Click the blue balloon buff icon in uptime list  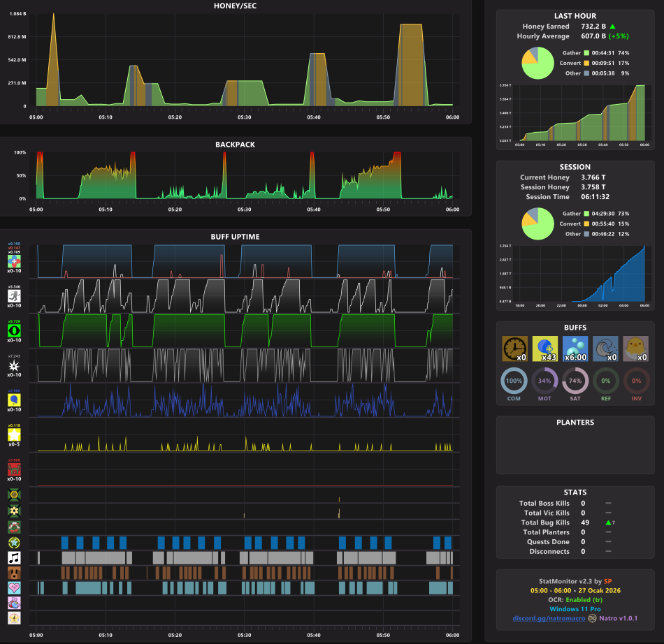(14, 400)
